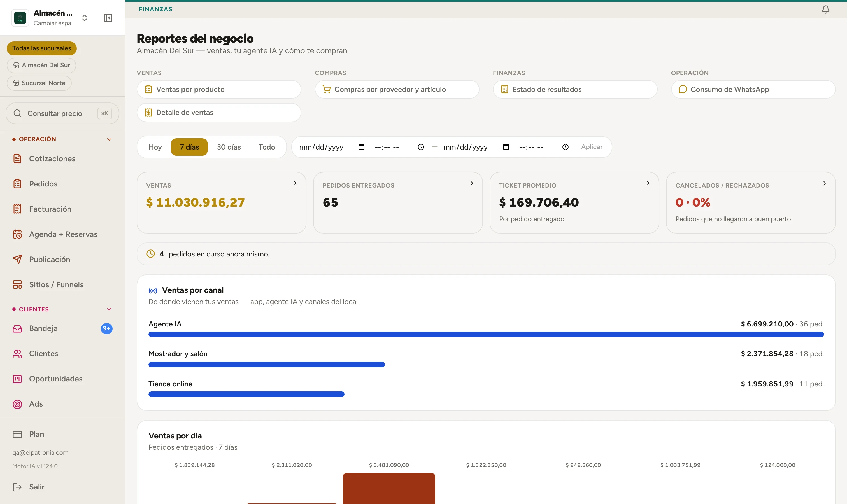This screenshot has height=504, width=847.
Task: Open the notifications bell
Action: point(826,9)
